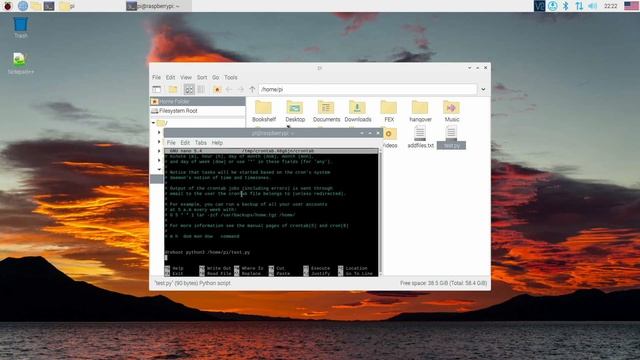Open Tools menu in file manager
This screenshot has width=640, height=360.
coord(231,77)
